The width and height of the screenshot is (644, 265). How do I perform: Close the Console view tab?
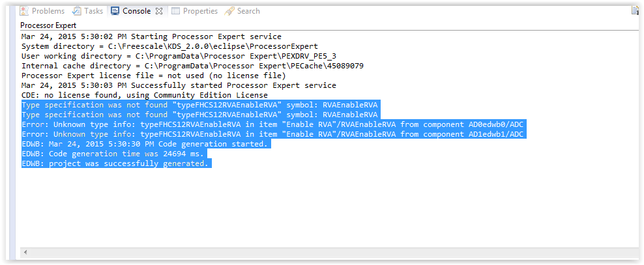[158, 11]
